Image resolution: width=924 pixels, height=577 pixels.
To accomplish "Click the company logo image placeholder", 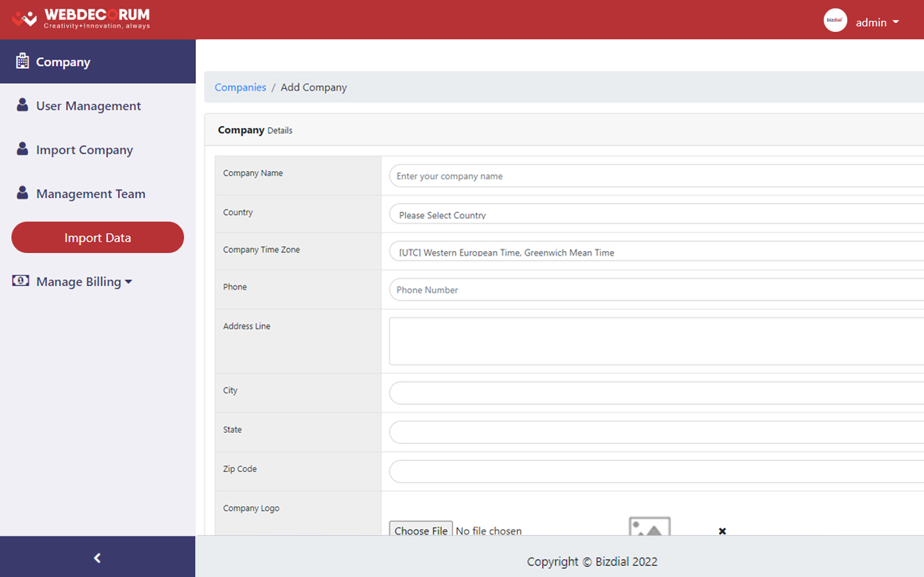I will coord(649,526).
